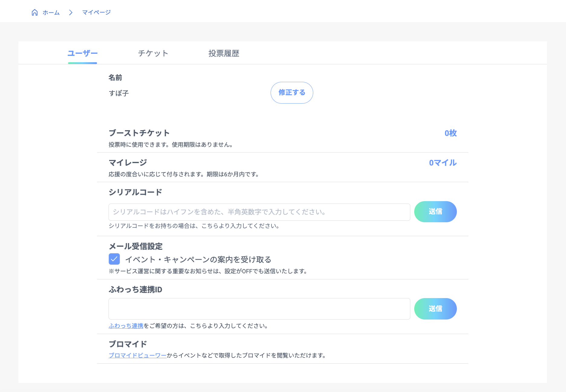Select the ユーザー tab

[x=82, y=53]
